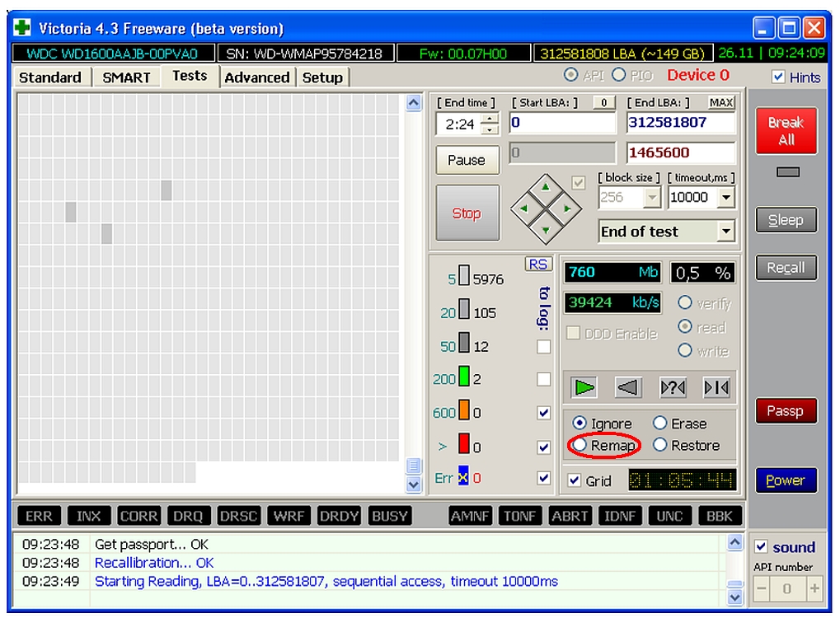Click the Recall button
The width and height of the screenshot is (840, 618).
(786, 267)
